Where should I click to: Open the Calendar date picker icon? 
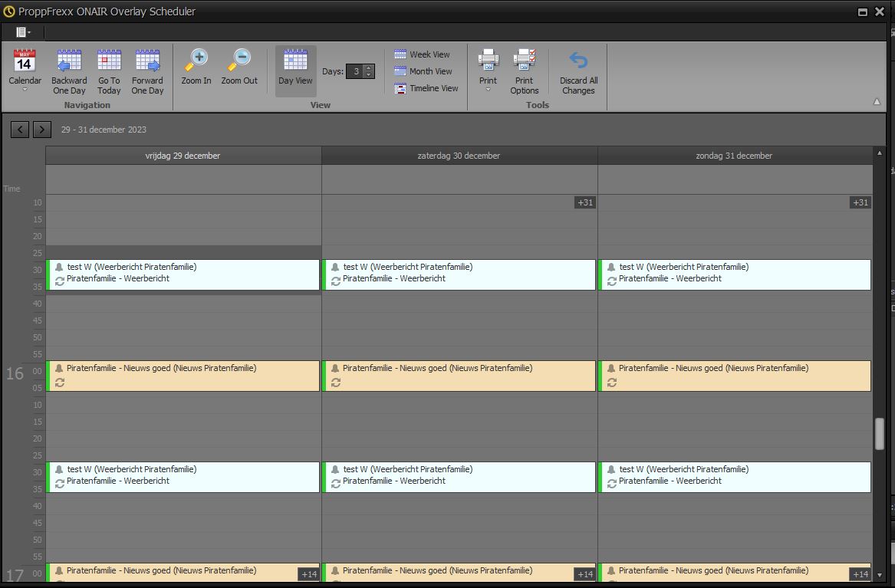[25, 61]
